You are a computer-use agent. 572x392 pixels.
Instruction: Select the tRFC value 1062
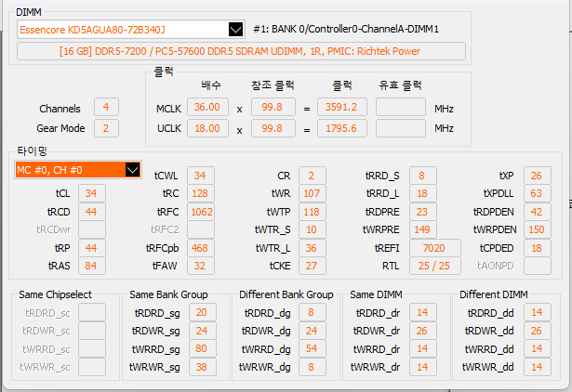(201, 212)
